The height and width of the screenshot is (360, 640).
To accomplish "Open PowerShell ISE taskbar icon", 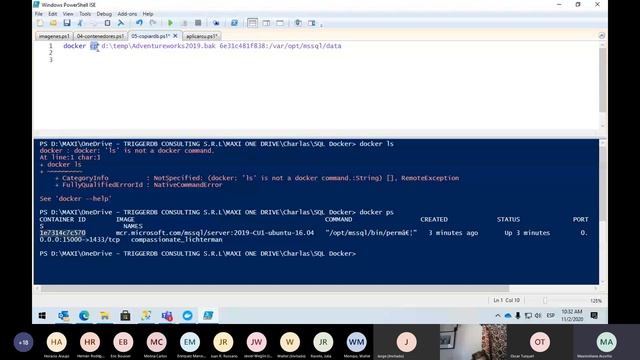I will (208, 316).
